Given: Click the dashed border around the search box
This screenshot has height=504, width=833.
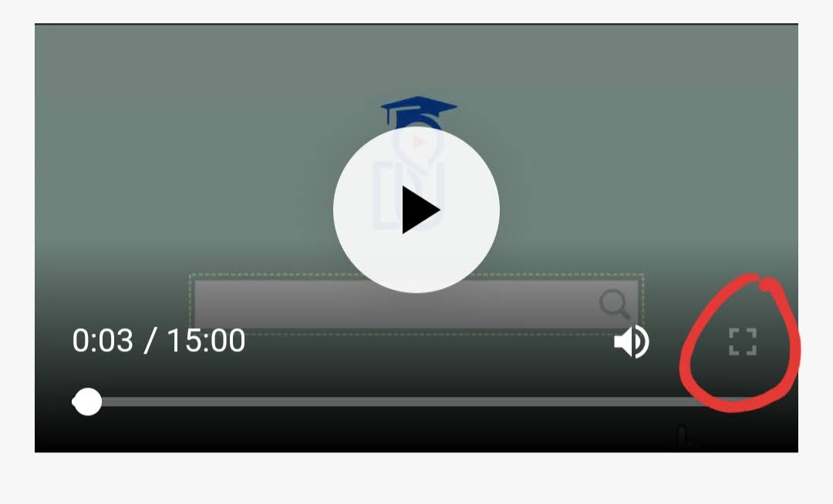Looking at the screenshot, I should pos(416,275).
